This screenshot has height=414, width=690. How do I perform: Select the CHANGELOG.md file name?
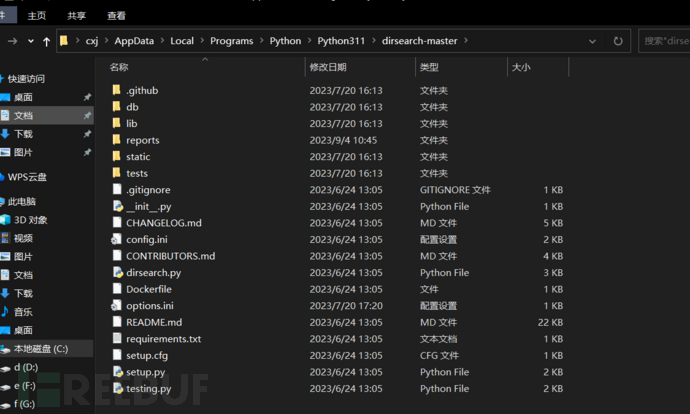tap(164, 223)
